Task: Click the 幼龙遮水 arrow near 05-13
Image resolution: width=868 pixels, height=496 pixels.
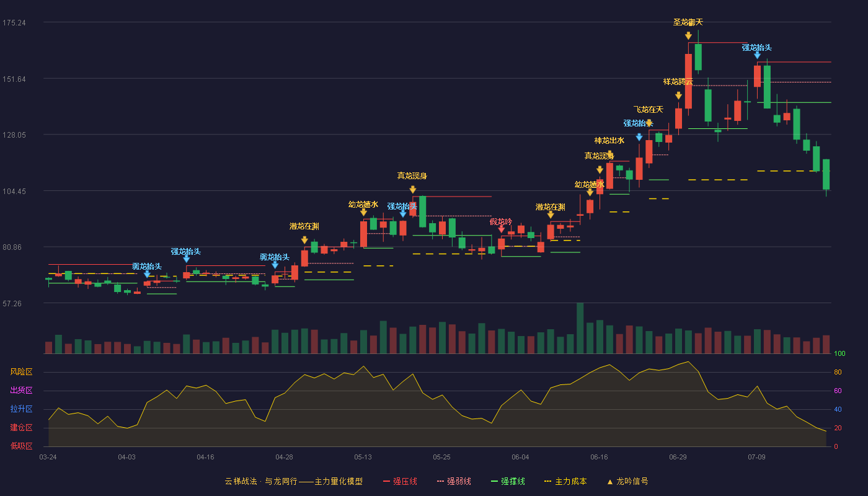Action: (x=363, y=212)
